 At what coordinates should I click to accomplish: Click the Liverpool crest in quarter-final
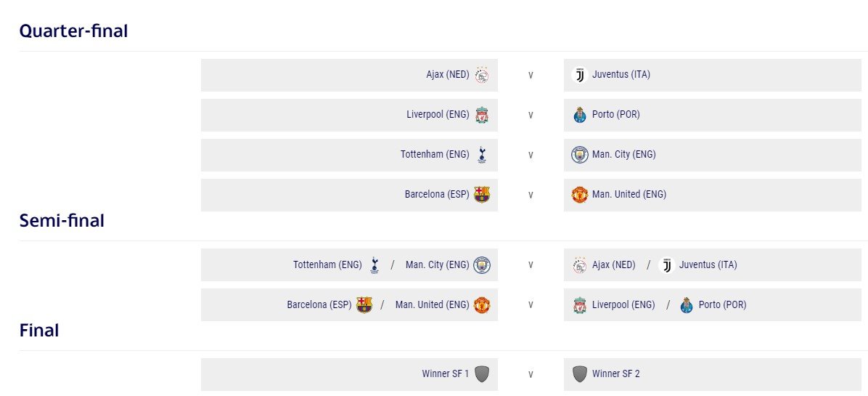(x=482, y=115)
